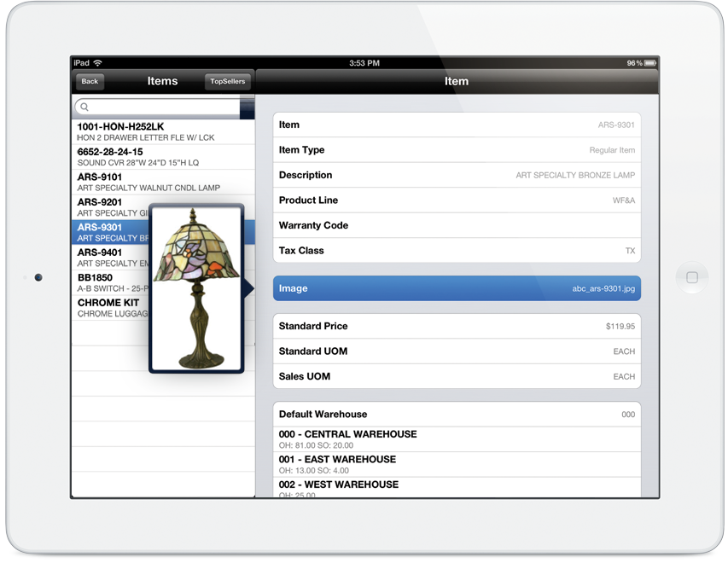Tap the lamp image preview popover

(x=196, y=288)
